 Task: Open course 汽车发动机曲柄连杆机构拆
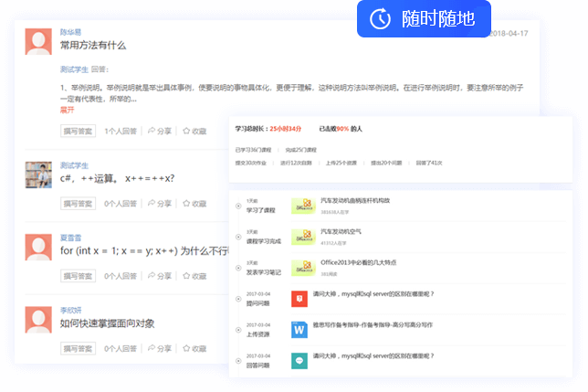click(355, 200)
